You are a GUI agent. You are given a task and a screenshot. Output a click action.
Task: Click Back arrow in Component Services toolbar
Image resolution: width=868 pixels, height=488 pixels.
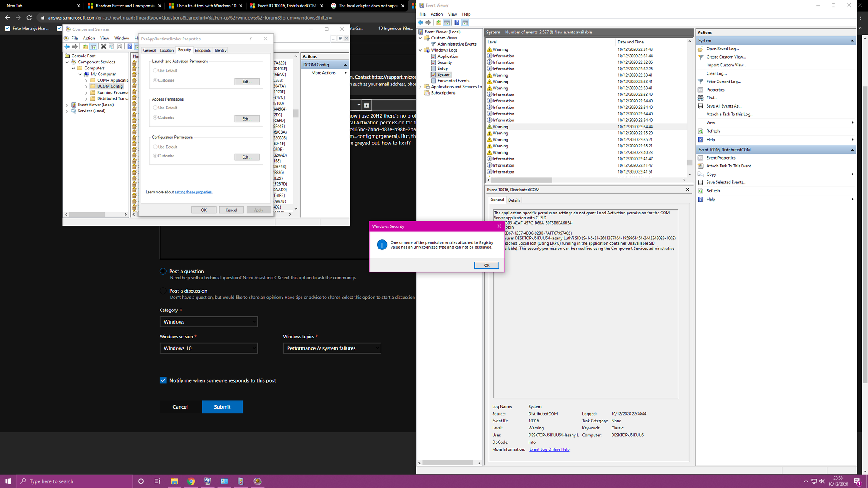pyautogui.click(x=67, y=46)
